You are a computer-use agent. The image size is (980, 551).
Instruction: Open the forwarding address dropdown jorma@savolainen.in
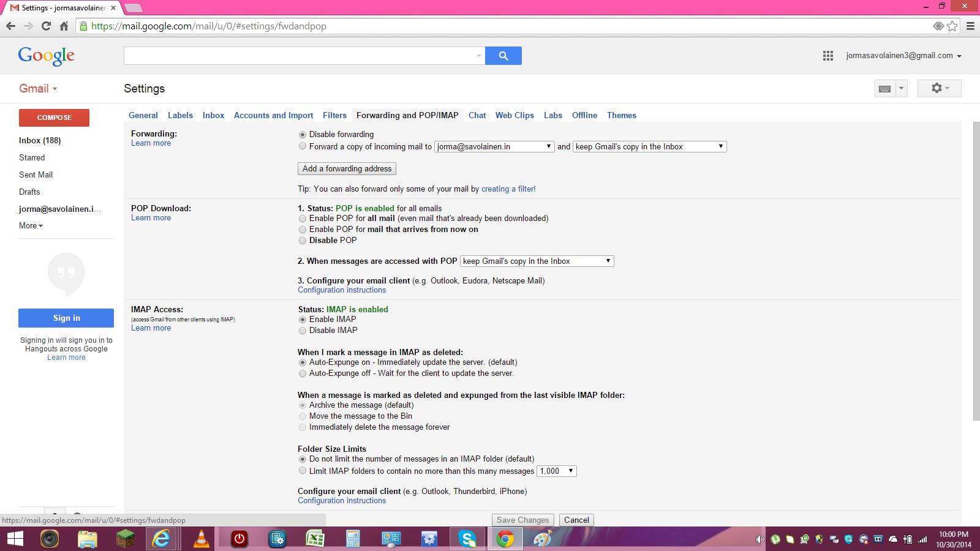tap(494, 146)
